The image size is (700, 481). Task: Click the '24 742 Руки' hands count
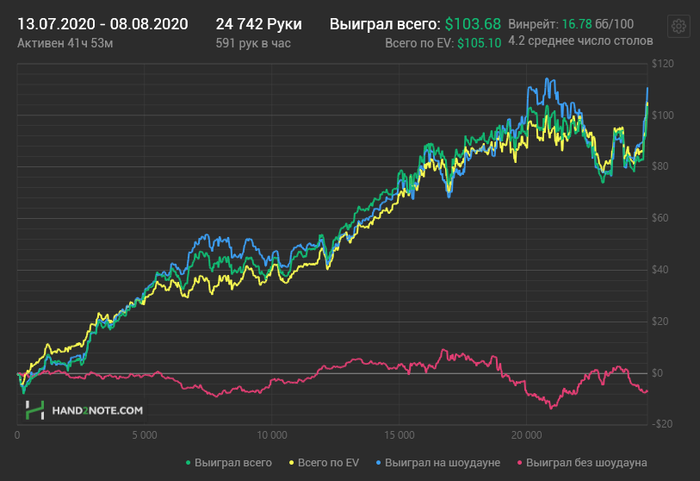coord(259,24)
